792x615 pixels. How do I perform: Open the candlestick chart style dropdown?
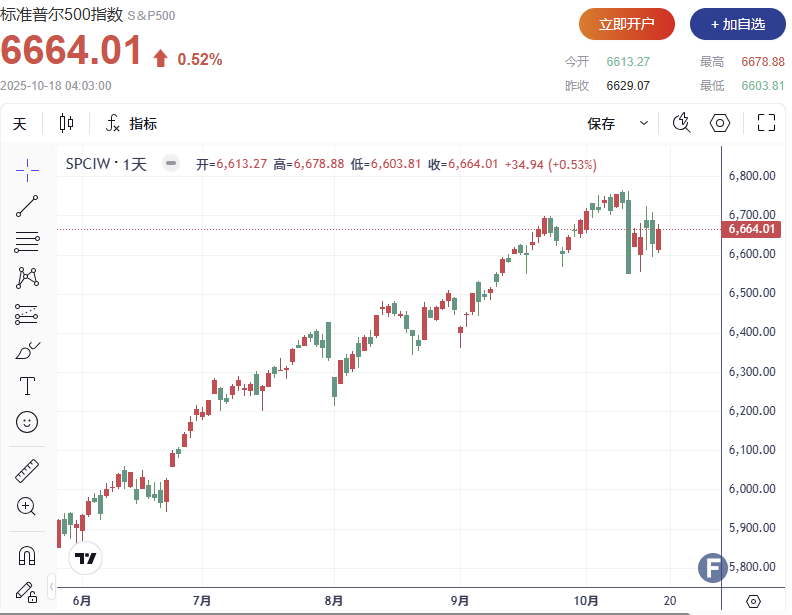coord(67,124)
